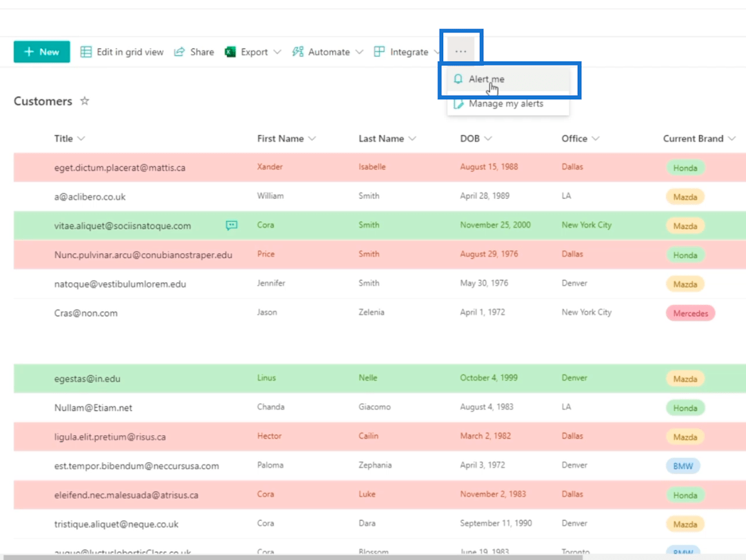Open Nunc.pulvinar.arcu@conubianostraper.edu item
This screenshot has height=560, width=746.
tap(143, 255)
